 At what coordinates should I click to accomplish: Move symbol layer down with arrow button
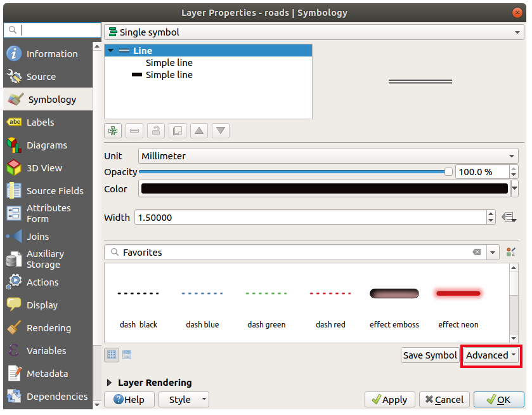pos(221,131)
